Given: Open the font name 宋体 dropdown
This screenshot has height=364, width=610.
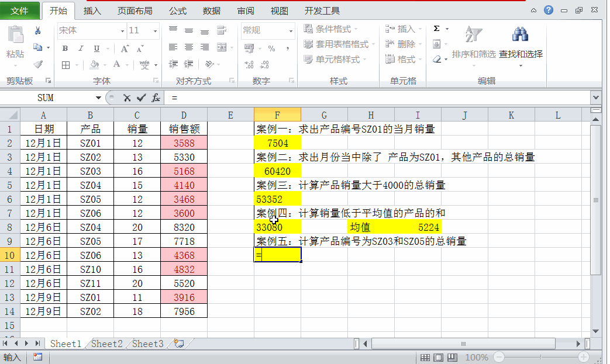Looking at the screenshot, I should coord(122,31).
